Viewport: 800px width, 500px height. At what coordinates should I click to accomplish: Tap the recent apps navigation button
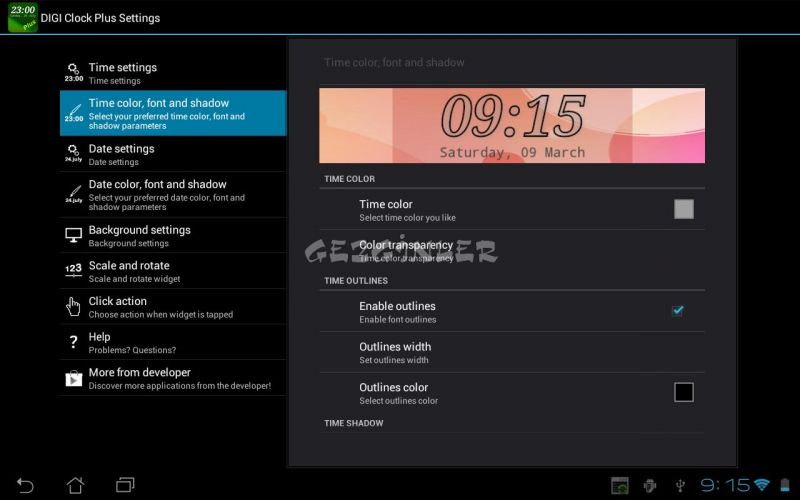click(125, 485)
